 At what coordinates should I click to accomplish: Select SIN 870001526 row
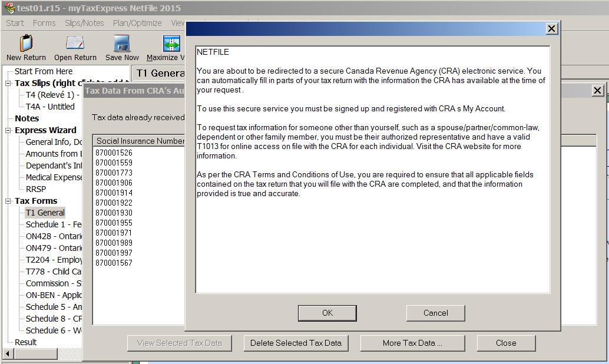coord(114,153)
